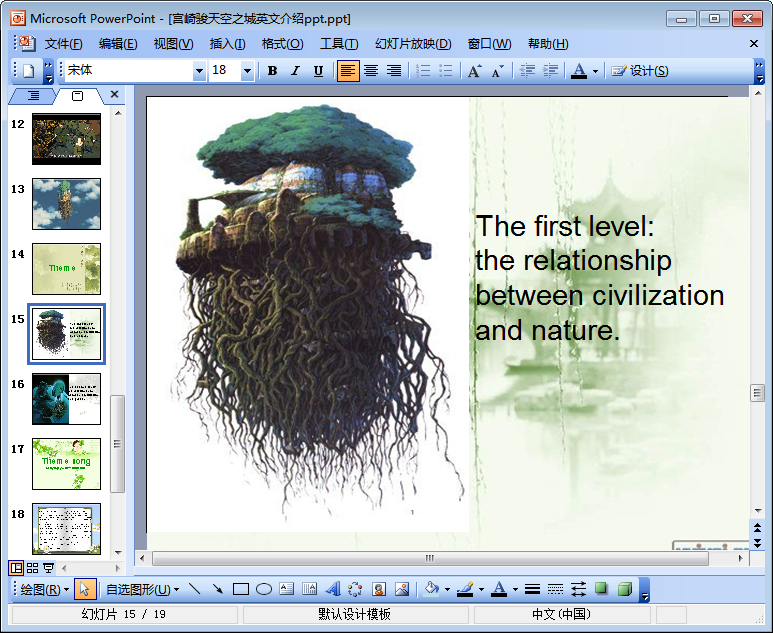Open the font size dropdown
This screenshot has width=773, height=633.
pyautogui.click(x=247, y=71)
